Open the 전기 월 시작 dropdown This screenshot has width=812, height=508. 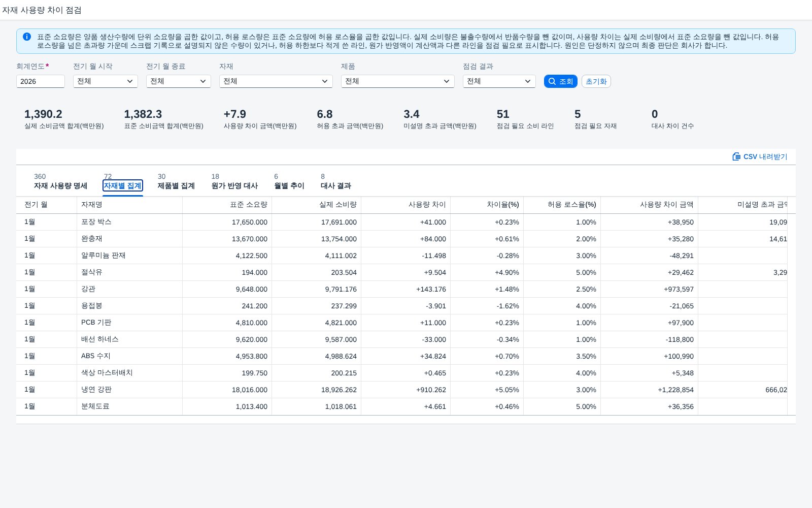106,81
